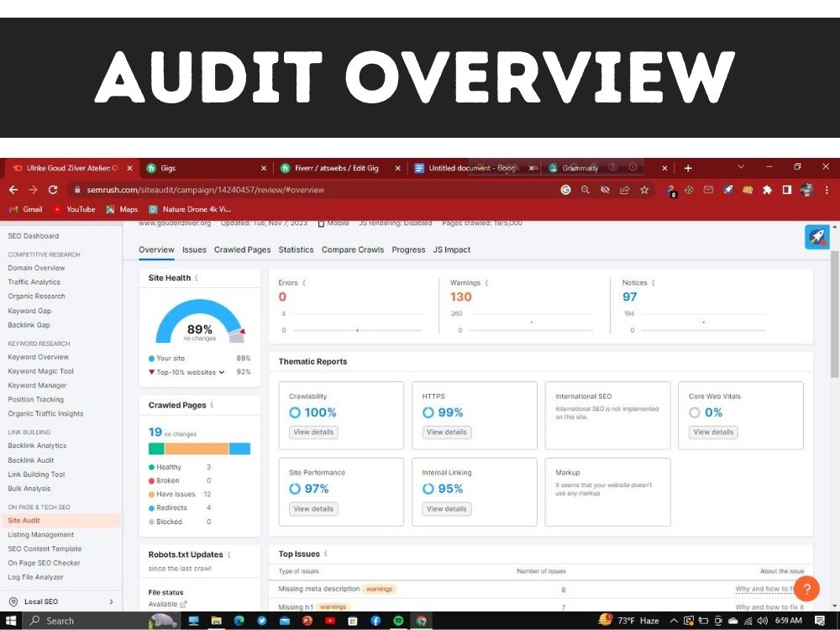
Task: Click the zoom magnifier icon in address bar
Action: pyautogui.click(x=585, y=190)
